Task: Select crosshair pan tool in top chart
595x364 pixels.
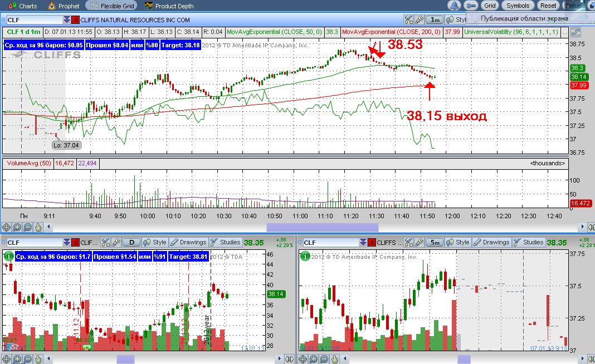Action: pos(6,227)
